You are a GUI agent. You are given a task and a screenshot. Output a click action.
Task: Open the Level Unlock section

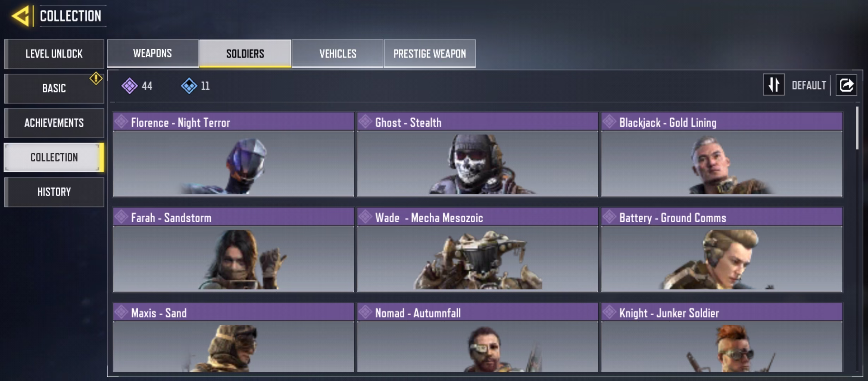tap(54, 54)
